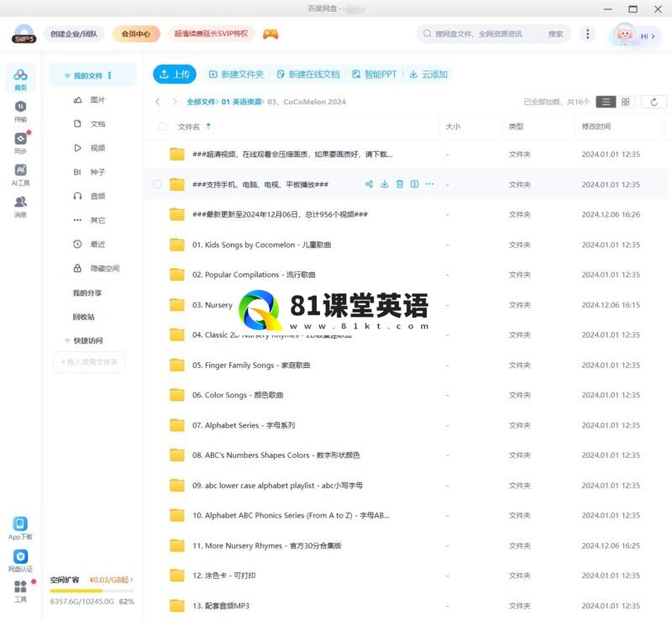Sort by 修改时间 column header

(x=596, y=126)
